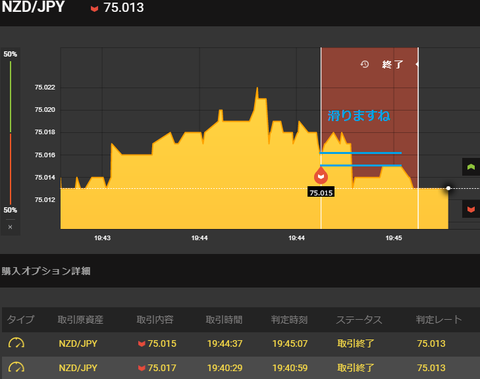480x379 pixels.
Task: Click NZD/JPY asset in the 19:40:29 row
Action: [x=78, y=368]
